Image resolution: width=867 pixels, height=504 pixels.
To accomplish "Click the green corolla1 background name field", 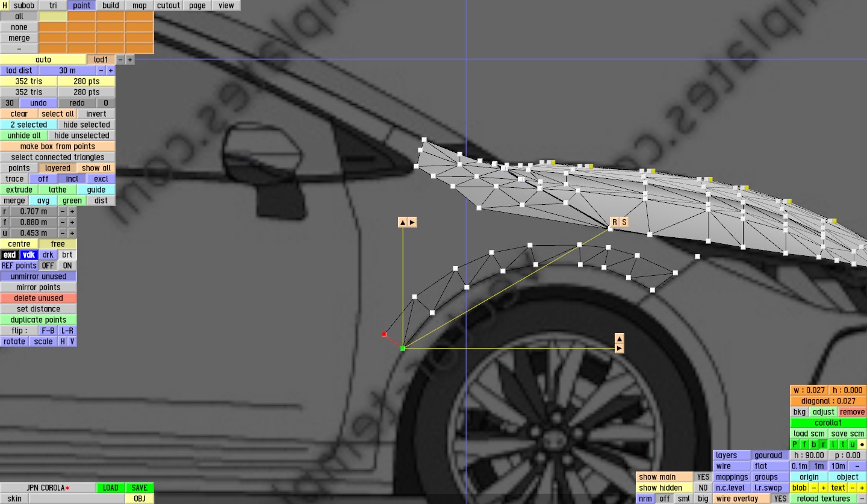I will tap(828, 423).
